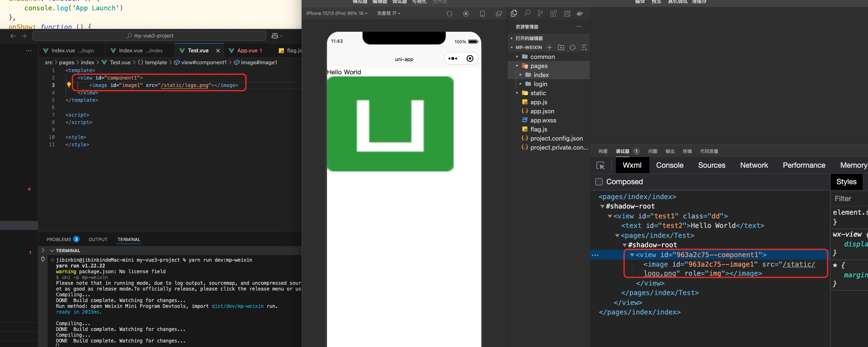
Task: Open the PROBLEMS panel in VS Code
Action: (63, 239)
